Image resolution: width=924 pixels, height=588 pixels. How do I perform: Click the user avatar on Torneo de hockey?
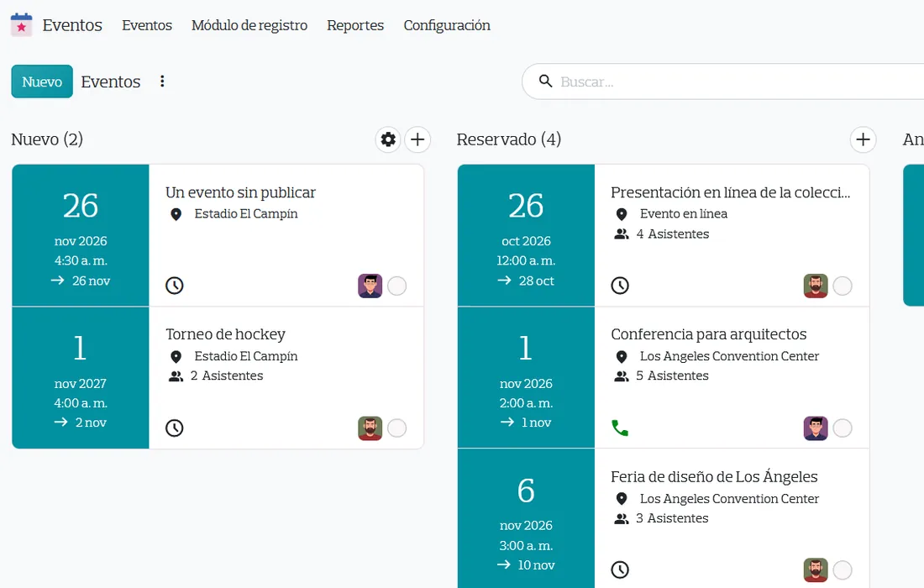370,428
